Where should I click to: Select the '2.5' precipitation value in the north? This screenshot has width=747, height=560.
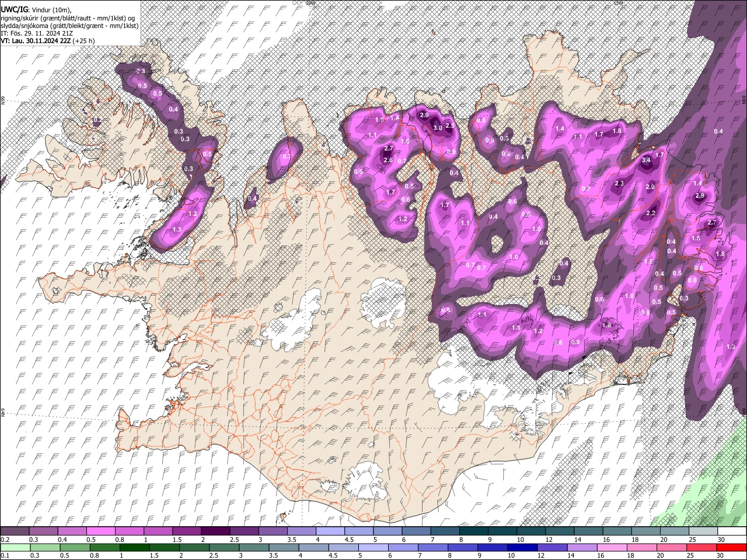(x=450, y=125)
